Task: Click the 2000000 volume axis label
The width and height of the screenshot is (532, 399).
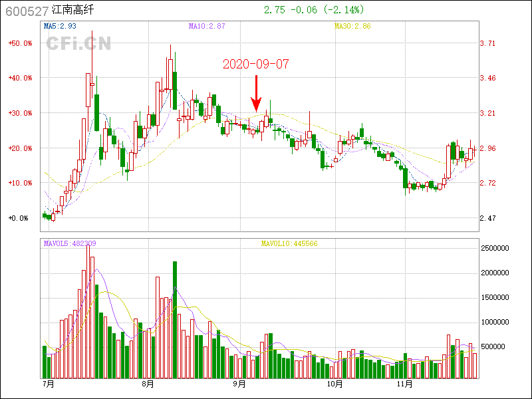Action: click(x=495, y=273)
